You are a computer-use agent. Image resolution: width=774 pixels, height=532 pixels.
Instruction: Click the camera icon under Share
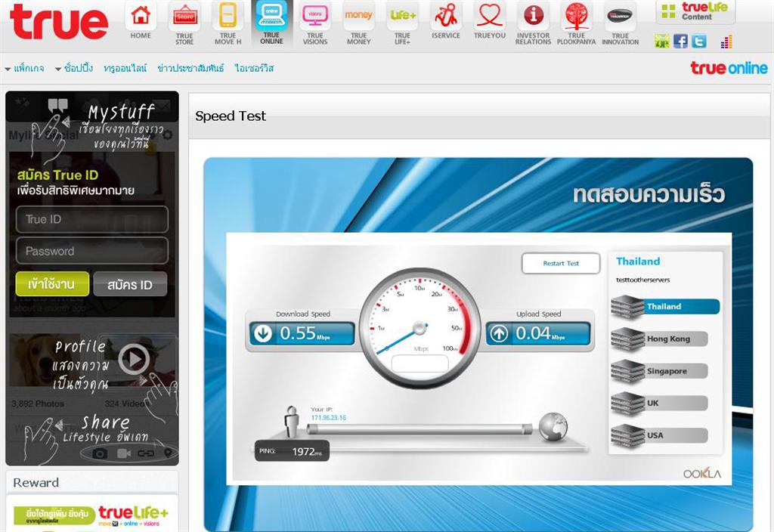[101, 453]
